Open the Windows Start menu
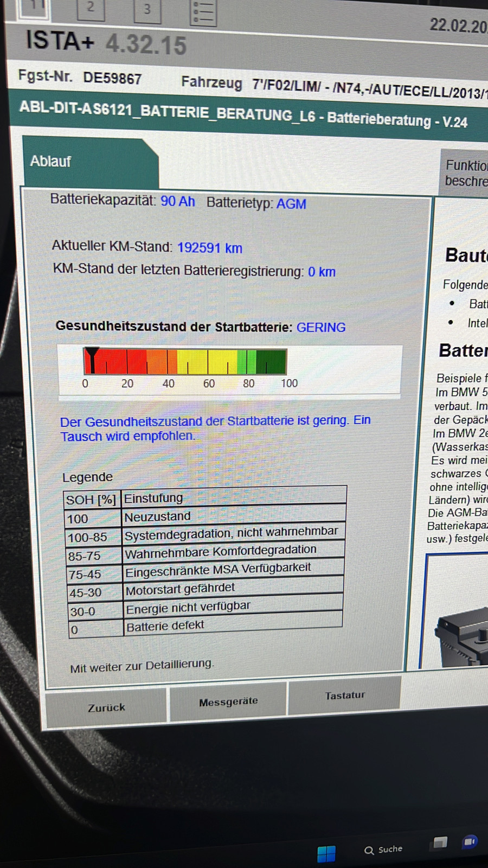The height and width of the screenshot is (868, 488). pos(326,853)
